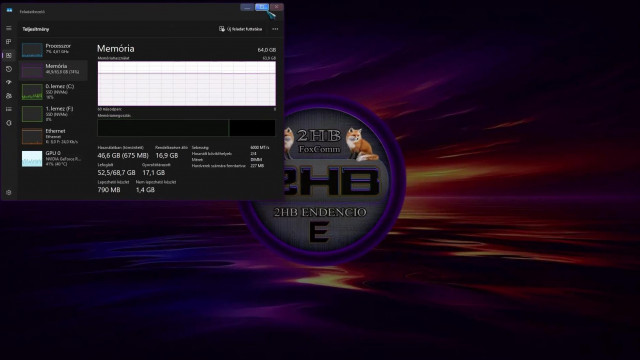640x360 pixels.
Task: Click Új feladat futtatása button
Action: click(x=240, y=29)
